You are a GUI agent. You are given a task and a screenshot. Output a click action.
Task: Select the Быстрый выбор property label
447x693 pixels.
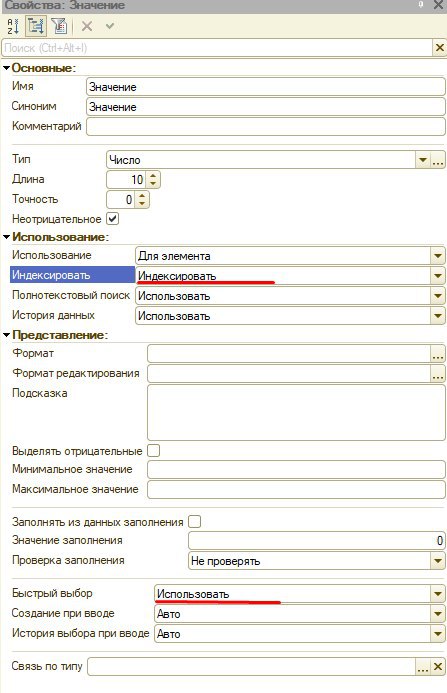pyautogui.click(x=52, y=593)
